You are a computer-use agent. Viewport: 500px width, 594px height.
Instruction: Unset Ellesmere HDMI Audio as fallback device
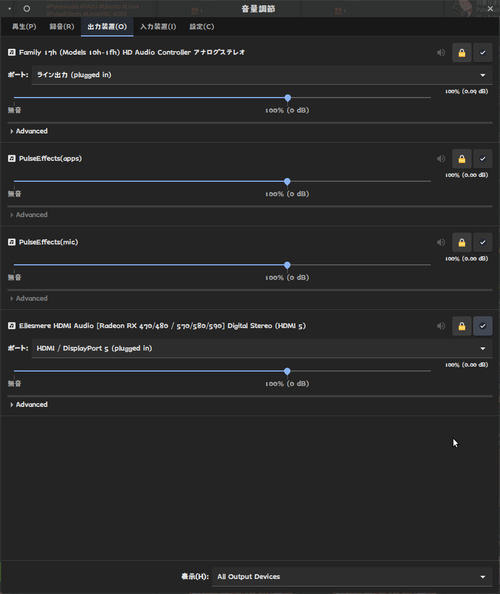tap(483, 326)
